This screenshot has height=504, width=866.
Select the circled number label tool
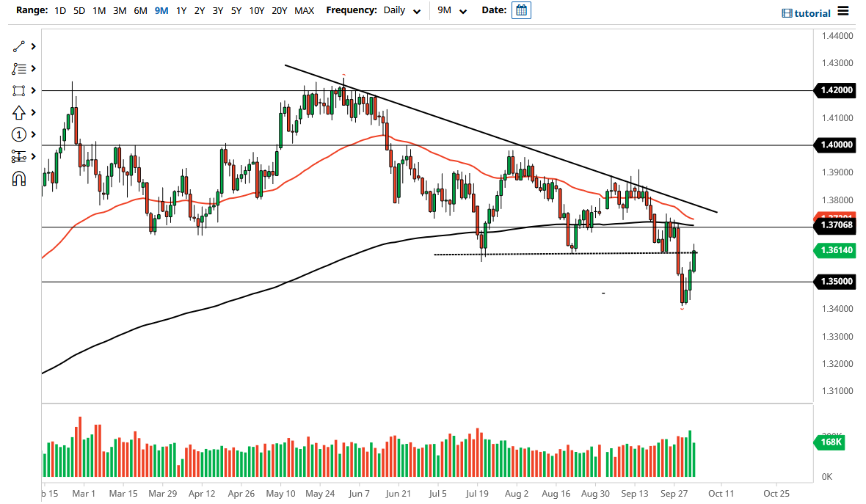coord(19,134)
